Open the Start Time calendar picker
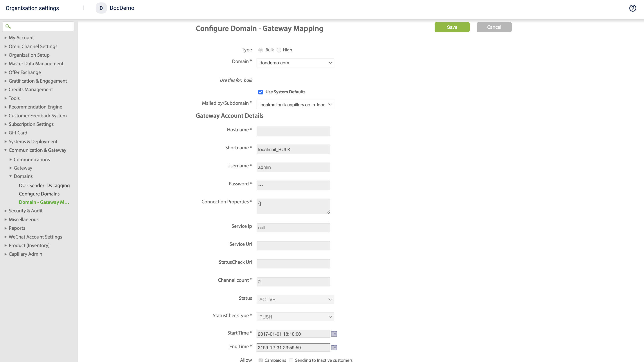 [x=334, y=334]
